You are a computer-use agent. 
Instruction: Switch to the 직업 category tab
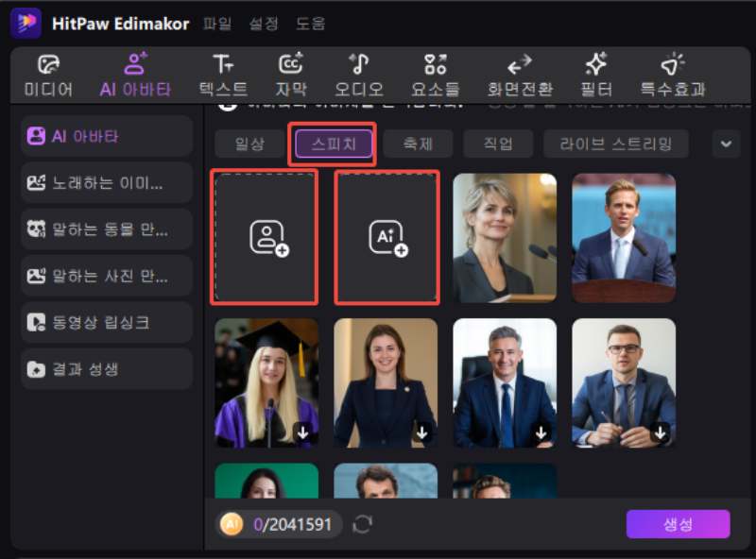[498, 144]
